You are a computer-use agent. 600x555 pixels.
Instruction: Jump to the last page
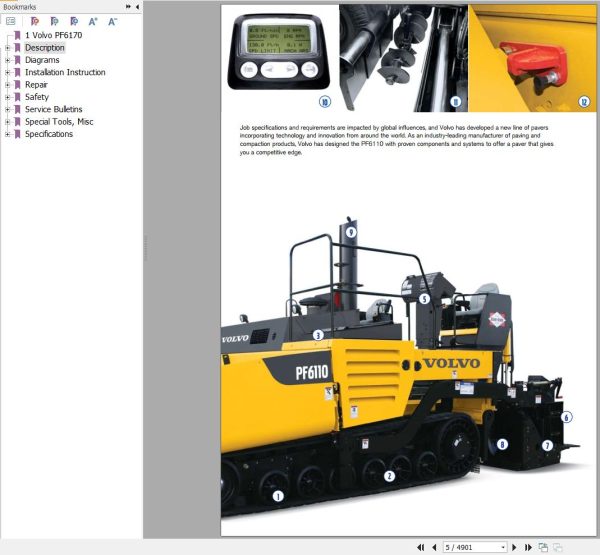(528, 547)
